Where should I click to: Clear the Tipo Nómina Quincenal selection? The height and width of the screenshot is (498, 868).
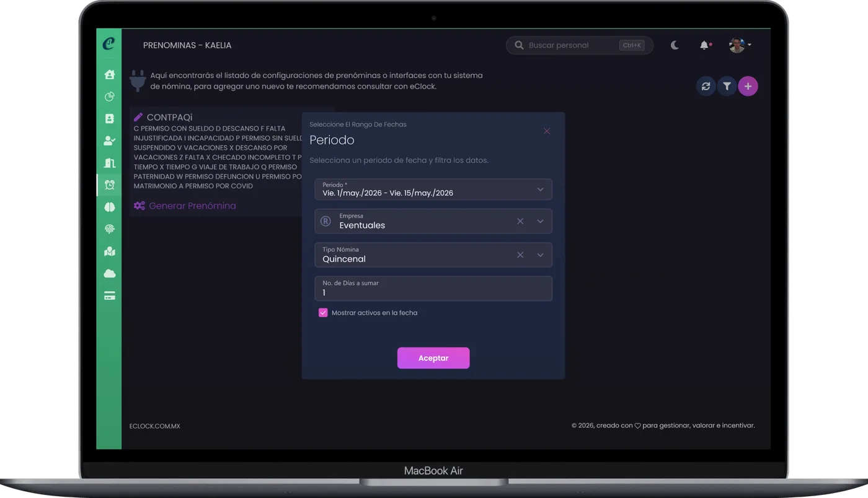click(x=520, y=255)
